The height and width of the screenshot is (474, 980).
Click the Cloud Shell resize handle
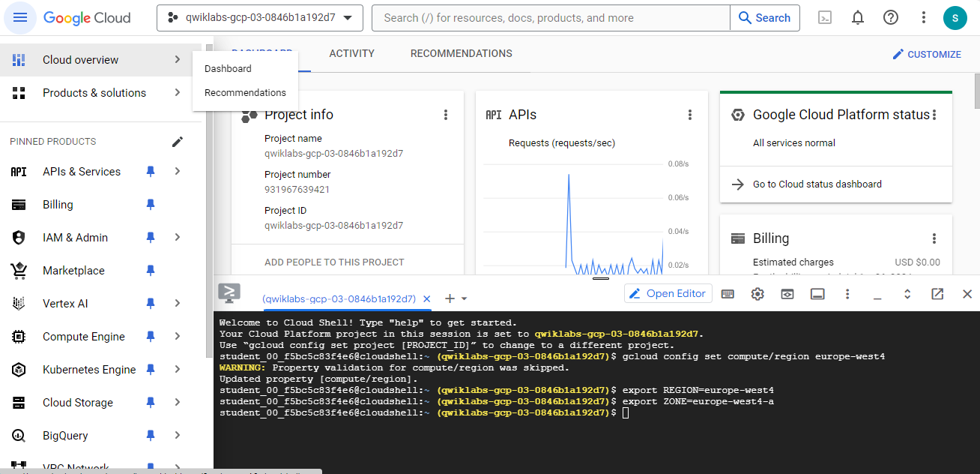(x=601, y=277)
